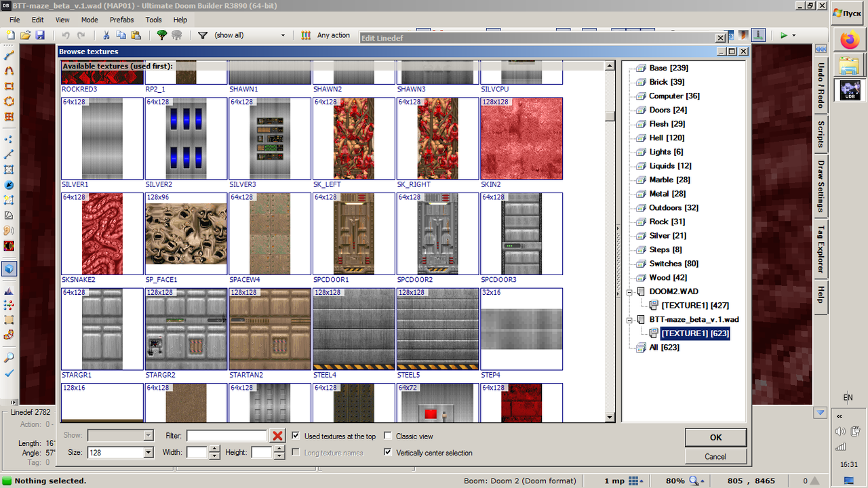Activate the Visual mode blue cube icon
This screenshot has width=868, height=488.
click(x=9, y=268)
